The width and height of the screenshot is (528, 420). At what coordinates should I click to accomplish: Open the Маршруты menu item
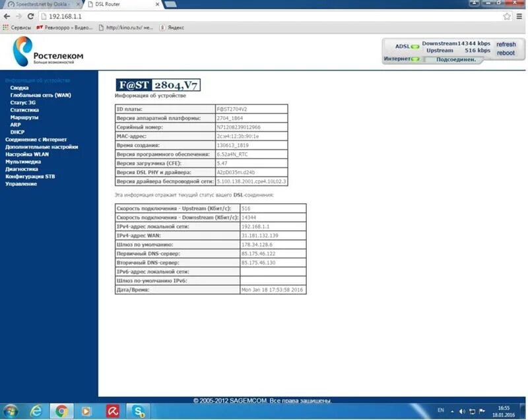(24, 117)
